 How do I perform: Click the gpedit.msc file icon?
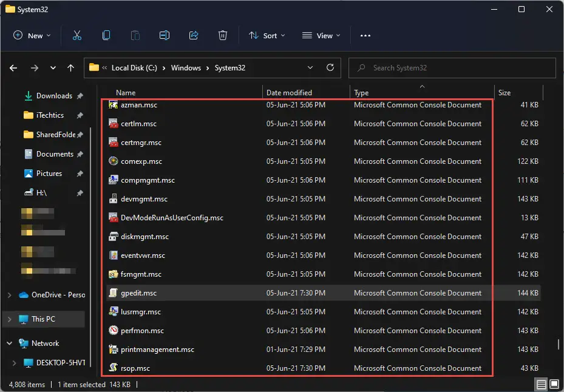[114, 292]
